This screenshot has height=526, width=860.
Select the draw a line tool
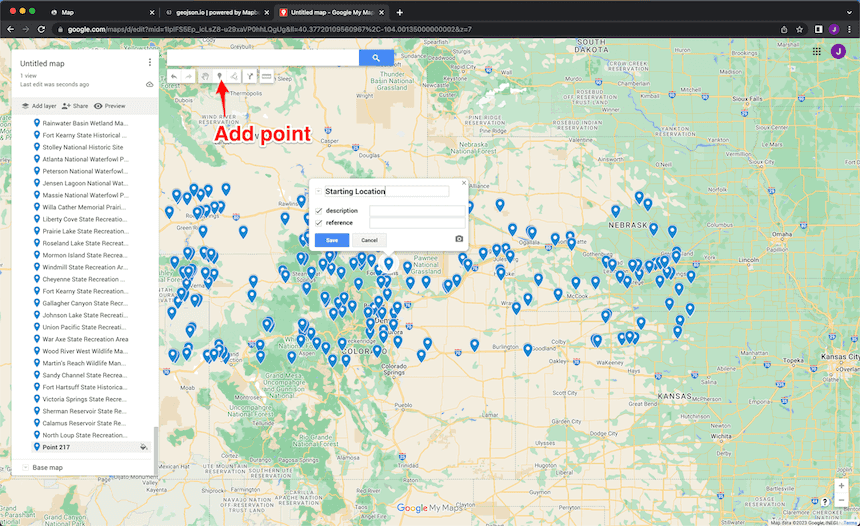click(234, 77)
